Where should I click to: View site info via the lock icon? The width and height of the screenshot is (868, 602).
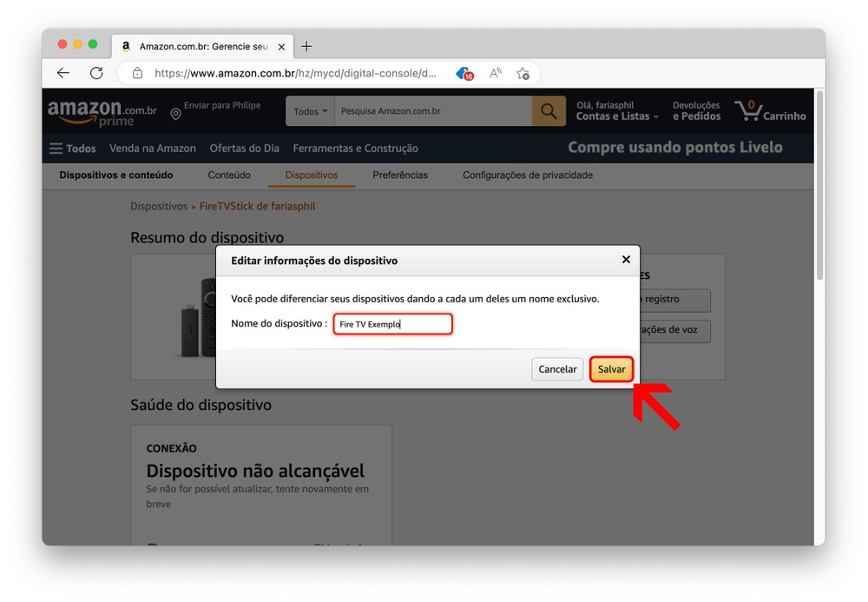pos(137,73)
